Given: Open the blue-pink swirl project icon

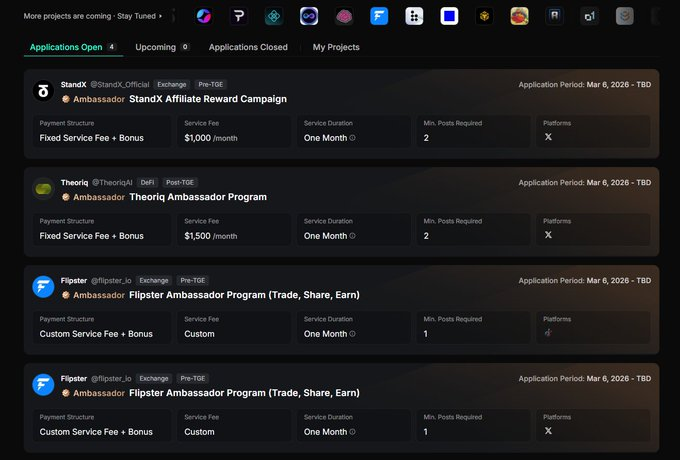Looking at the screenshot, I should [x=204, y=16].
